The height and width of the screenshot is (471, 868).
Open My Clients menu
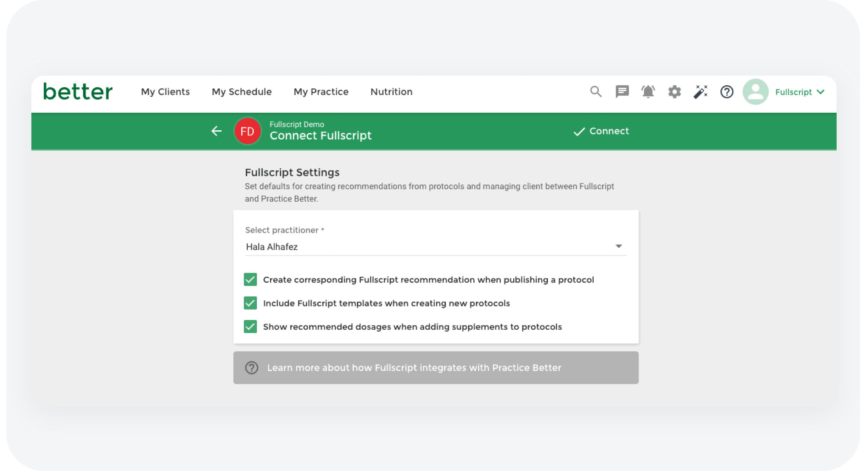click(x=165, y=92)
